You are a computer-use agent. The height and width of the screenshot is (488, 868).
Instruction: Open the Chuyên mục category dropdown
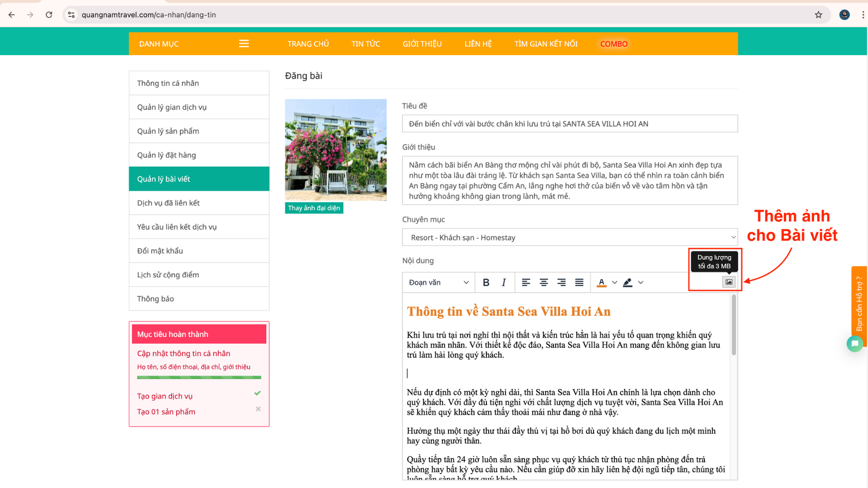point(570,237)
